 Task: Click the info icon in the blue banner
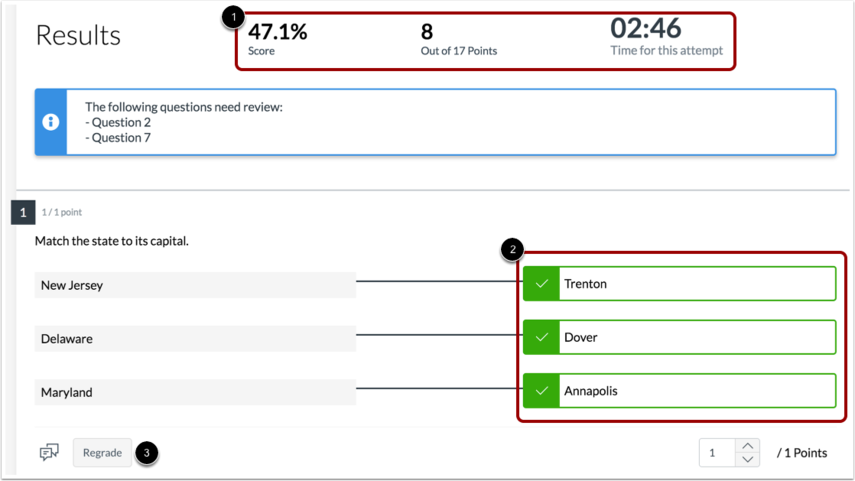[x=51, y=122]
